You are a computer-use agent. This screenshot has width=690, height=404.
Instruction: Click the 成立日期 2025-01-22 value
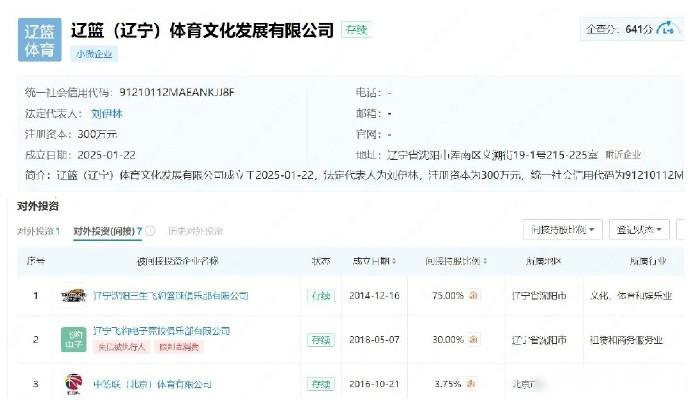(106, 154)
